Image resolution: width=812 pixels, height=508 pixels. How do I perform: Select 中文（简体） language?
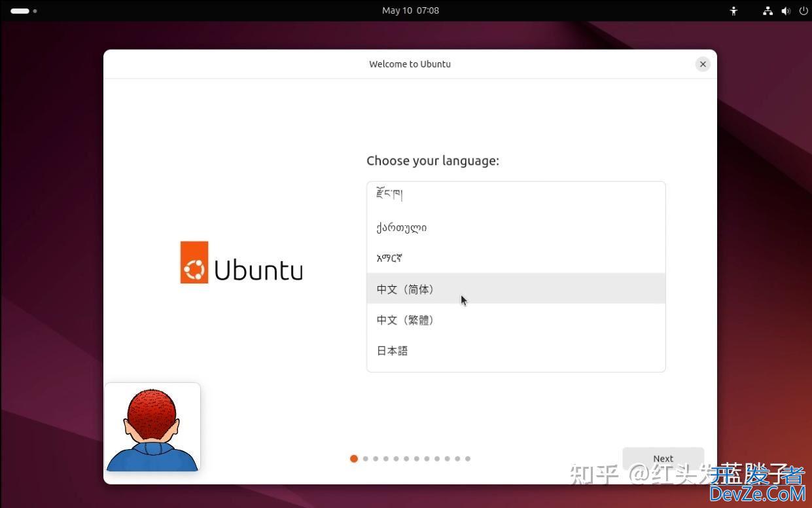tap(516, 289)
